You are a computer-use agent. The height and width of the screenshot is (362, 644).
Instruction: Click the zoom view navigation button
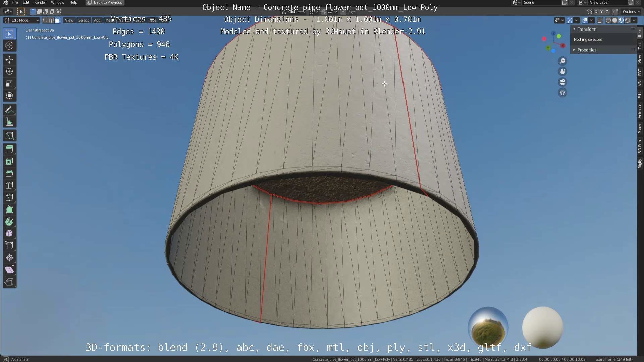click(562, 61)
